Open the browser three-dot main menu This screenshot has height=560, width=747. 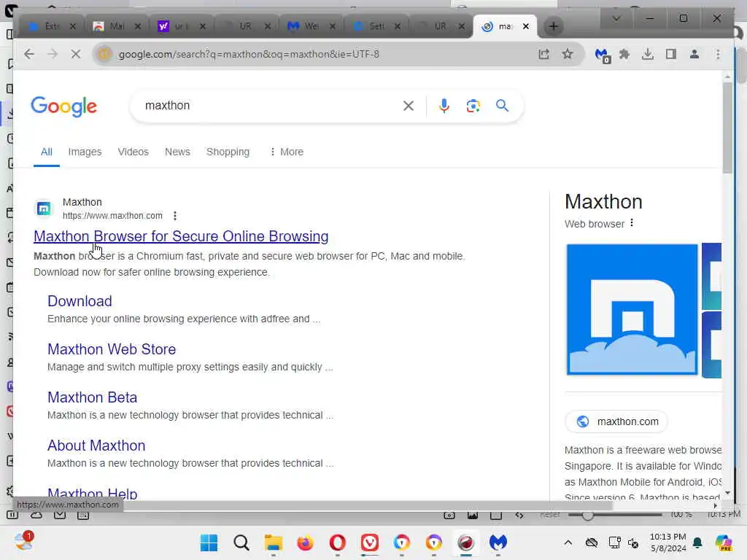click(x=718, y=54)
